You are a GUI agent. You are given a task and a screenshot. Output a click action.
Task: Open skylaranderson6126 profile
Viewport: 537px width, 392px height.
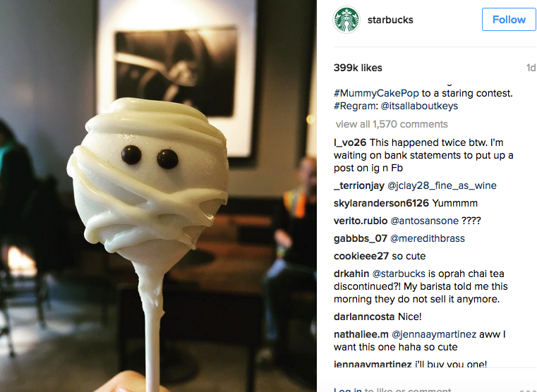click(381, 203)
